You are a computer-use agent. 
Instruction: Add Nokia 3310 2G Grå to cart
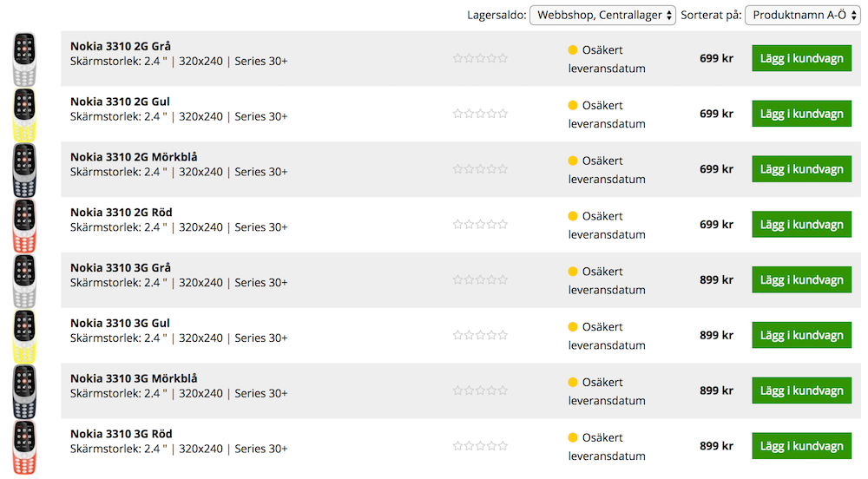coord(801,58)
